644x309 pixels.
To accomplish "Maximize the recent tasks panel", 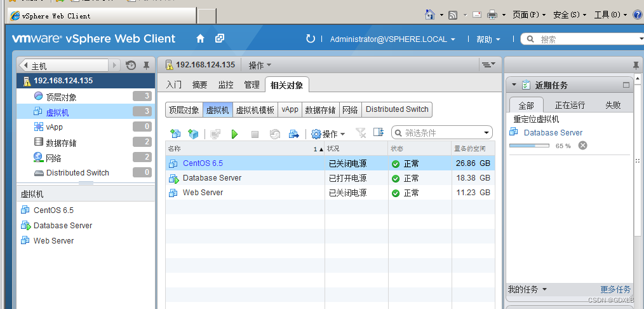I will pyautogui.click(x=626, y=85).
